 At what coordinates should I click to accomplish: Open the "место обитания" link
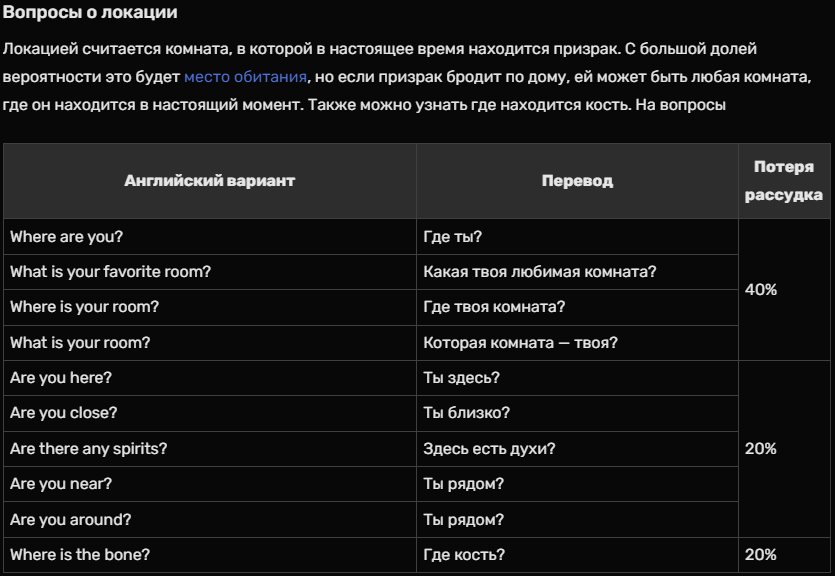tap(245, 76)
